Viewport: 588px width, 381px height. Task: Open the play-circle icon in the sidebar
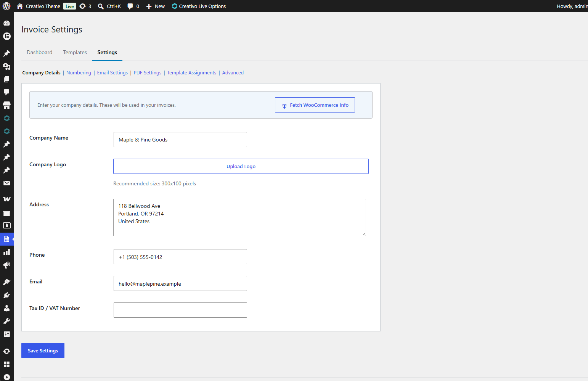tap(6, 377)
